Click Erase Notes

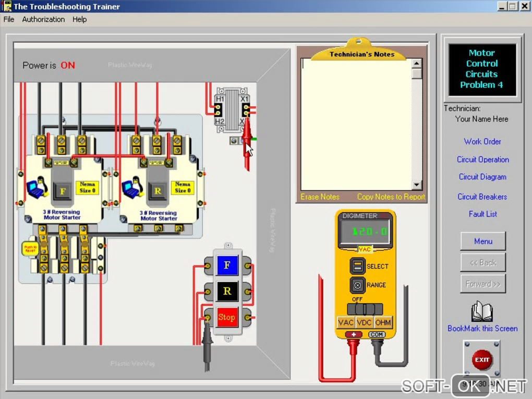320,197
